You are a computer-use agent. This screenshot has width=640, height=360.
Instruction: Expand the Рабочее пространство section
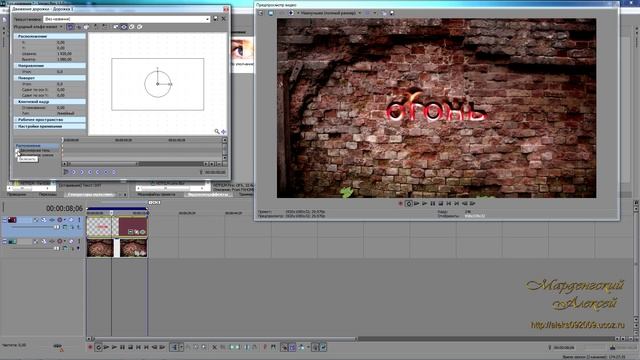[50, 120]
